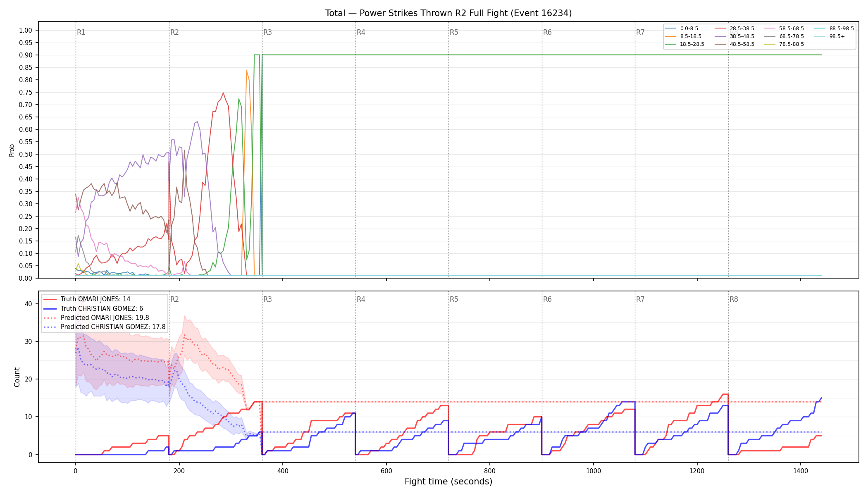Image resolution: width=868 pixels, height=496 pixels.
Task: Select the 18.5-28.5 green legend entry
Action: point(684,44)
